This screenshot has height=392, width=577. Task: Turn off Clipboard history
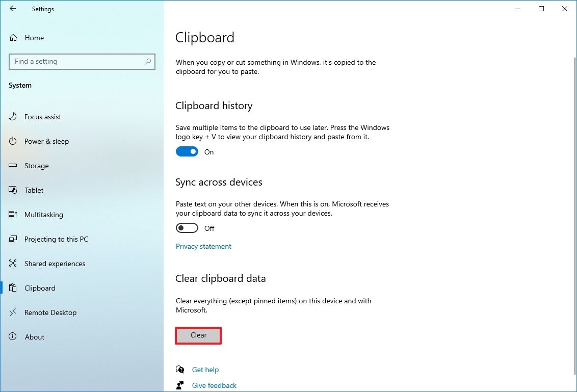tap(187, 151)
